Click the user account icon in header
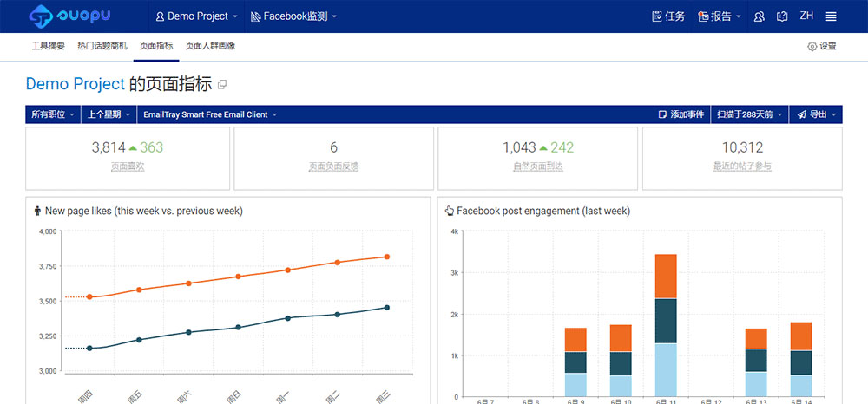This screenshot has width=868, height=404. [x=759, y=16]
